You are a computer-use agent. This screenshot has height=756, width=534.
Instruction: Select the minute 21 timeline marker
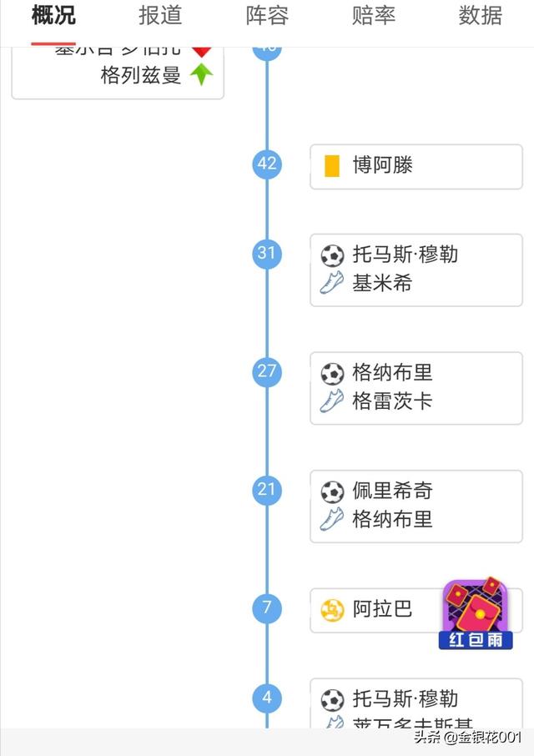[267, 490]
